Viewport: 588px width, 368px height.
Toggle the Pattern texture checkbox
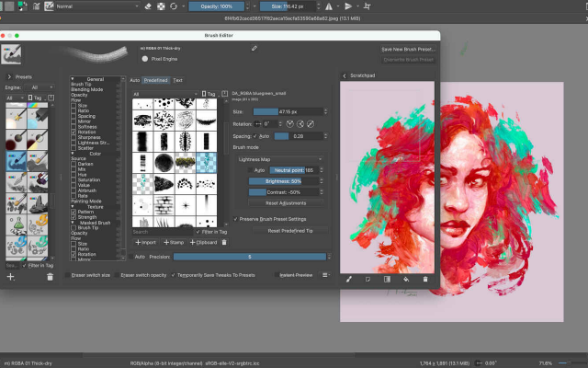(73, 212)
